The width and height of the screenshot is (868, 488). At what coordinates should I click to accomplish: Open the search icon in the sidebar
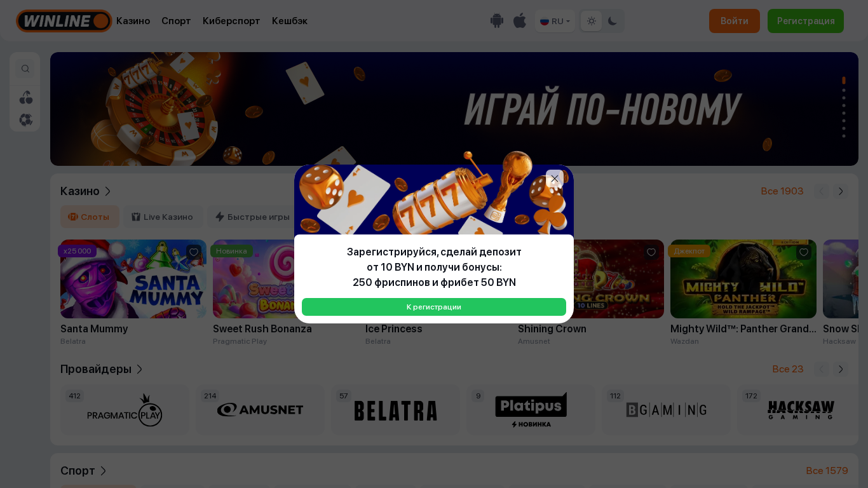(x=25, y=69)
